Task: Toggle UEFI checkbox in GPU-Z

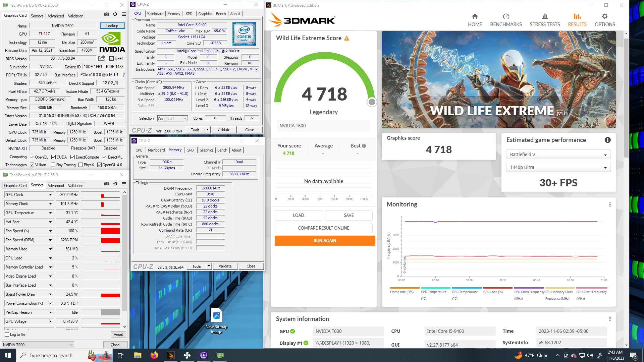Action: tap(111, 59)
